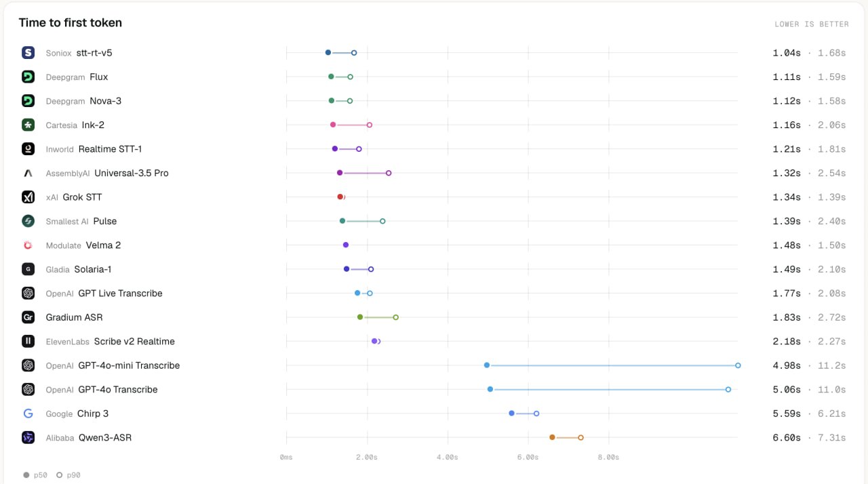Click the xAI logo icon
This screenshot has width=868, height=484.
tap(28, 197)
